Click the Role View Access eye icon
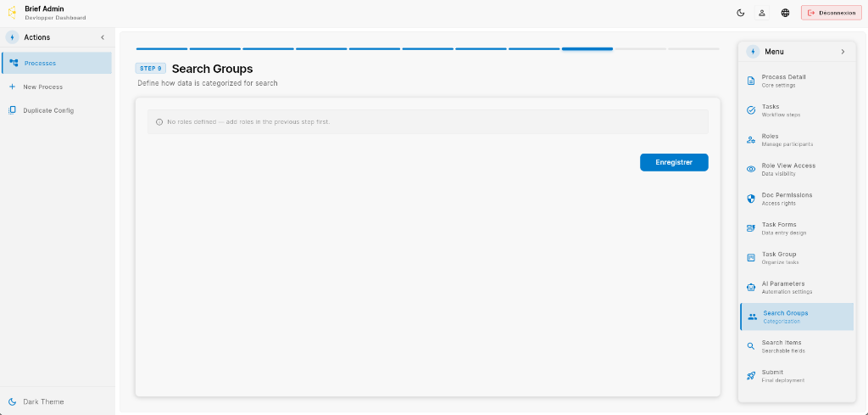This screenshot has width=868, height=415. (x=751, y=169)
